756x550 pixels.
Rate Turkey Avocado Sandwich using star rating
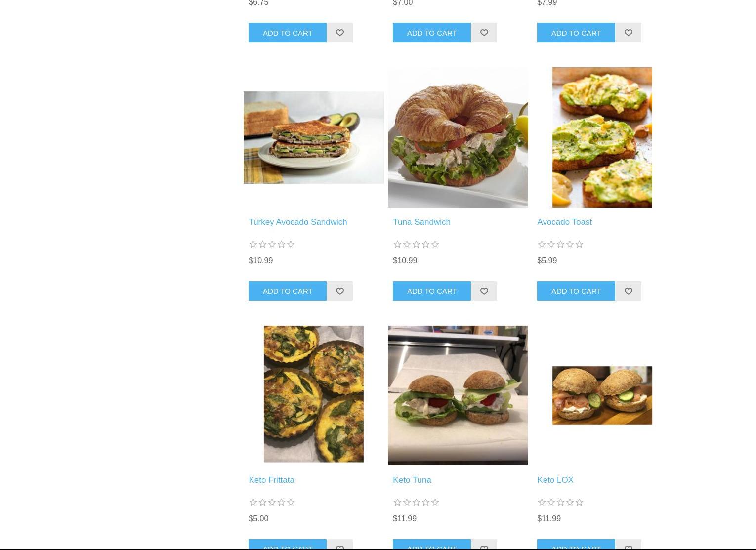[272, 244]
